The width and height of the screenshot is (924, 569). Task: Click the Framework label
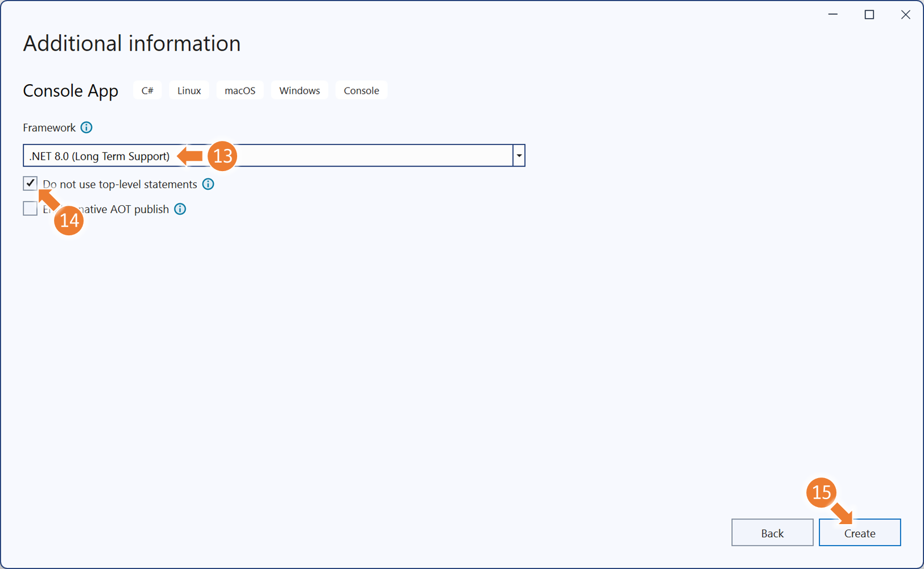point(49,127)
